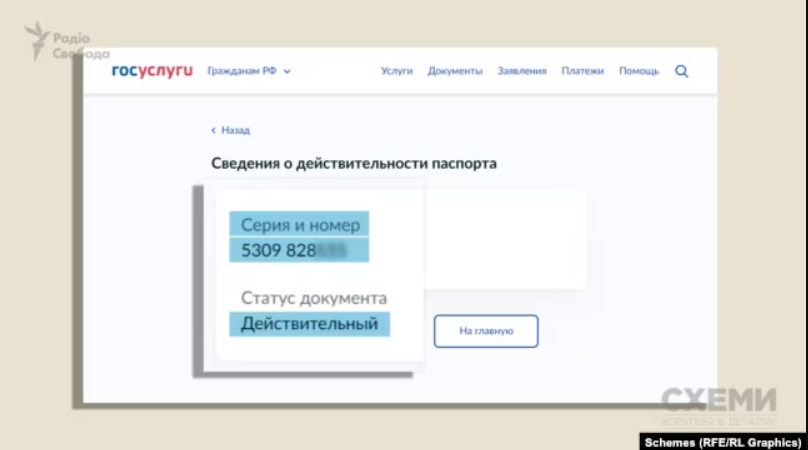Screen dimensions: 808x450
Task: Click the chevron next to Гражданам РФ
Action: (287, 72)
